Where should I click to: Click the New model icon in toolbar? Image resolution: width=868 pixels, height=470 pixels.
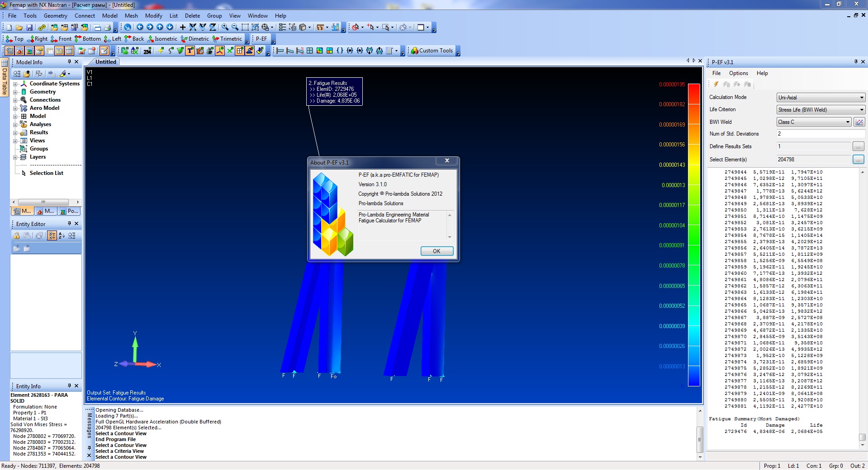[9, 28]
